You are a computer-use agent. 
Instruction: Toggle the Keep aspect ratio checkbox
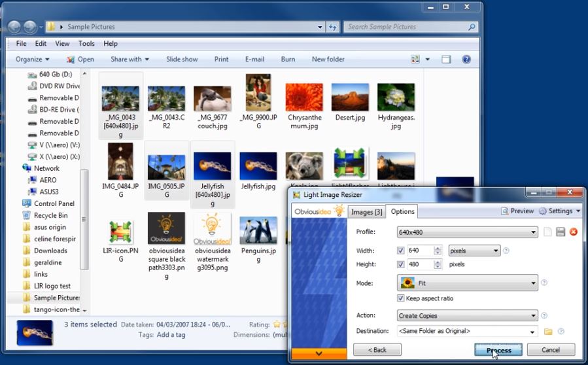point(400,298)
